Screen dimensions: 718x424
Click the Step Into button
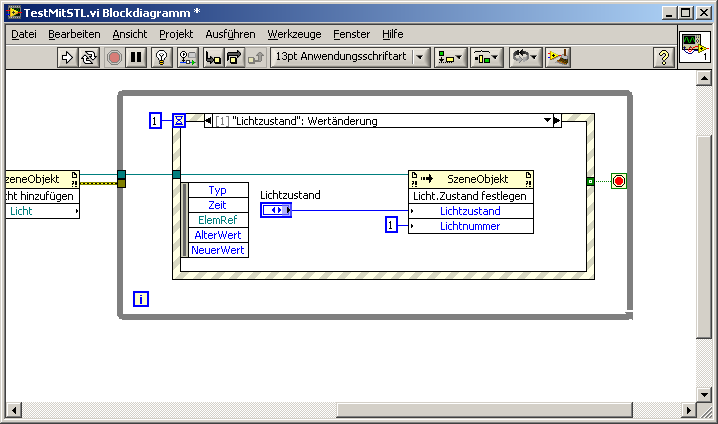[213, 57]
